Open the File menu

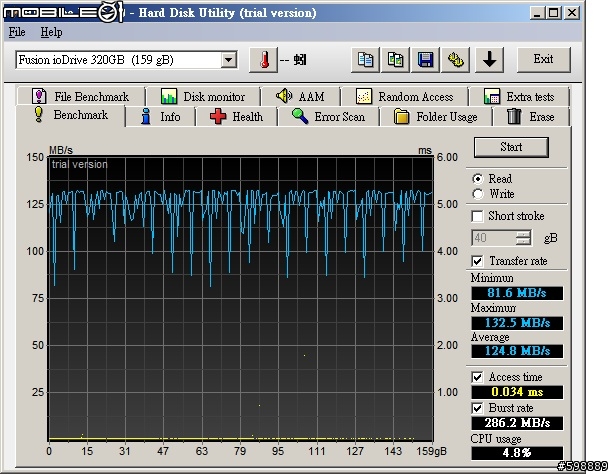click(17, 32)
